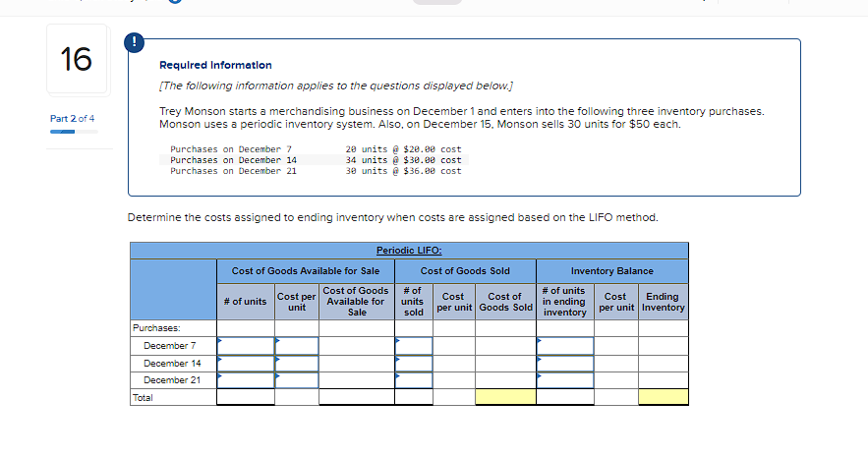Screen dimensions: 868x457
Task: Click Total number of units cell
Action: point(246,397)
